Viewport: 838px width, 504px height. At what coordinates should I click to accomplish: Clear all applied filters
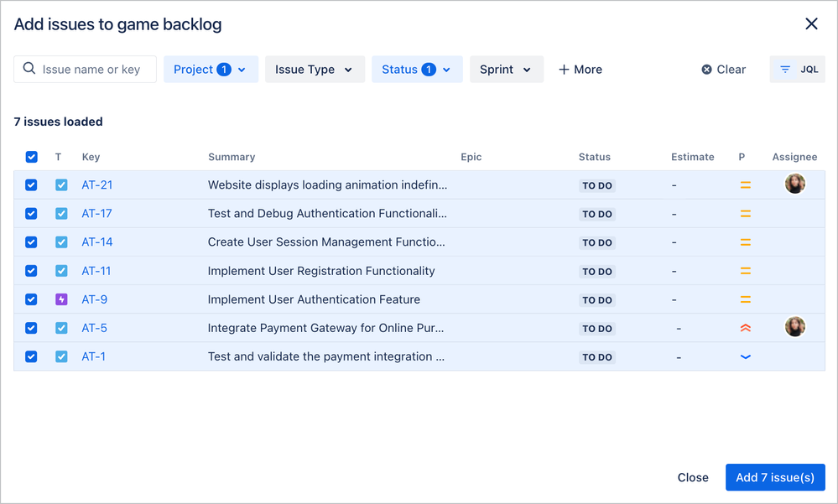coord(724,70)
